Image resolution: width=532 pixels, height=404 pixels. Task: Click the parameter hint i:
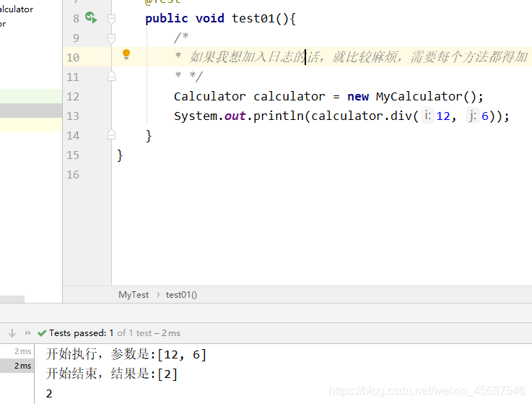point(427,116)
